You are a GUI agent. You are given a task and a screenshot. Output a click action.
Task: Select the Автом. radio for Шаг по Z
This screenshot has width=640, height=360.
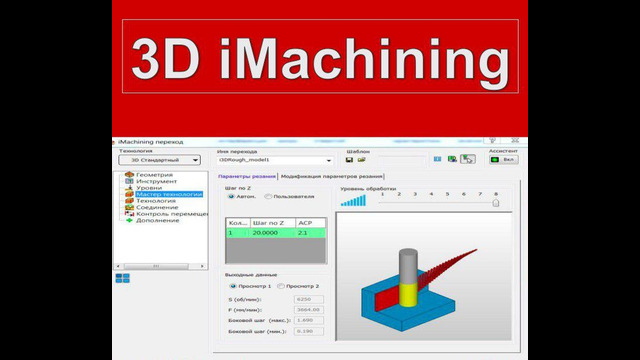231,196
